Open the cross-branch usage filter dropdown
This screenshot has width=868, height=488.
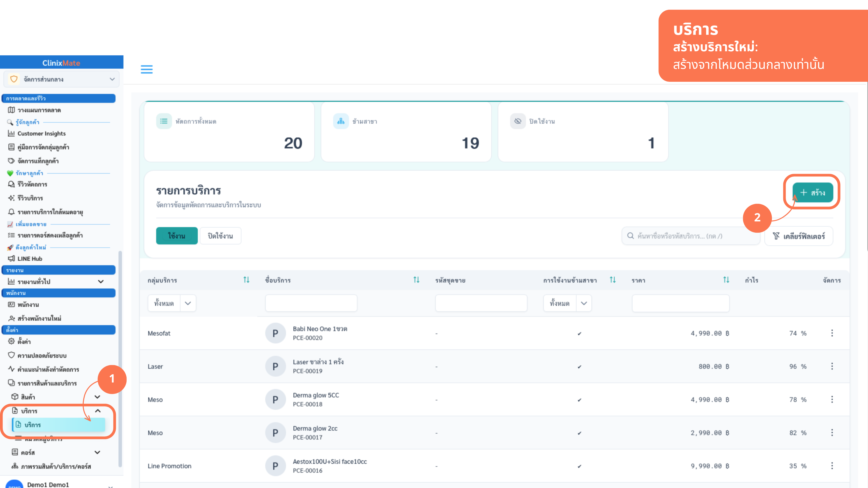click(x=567, y=303)
